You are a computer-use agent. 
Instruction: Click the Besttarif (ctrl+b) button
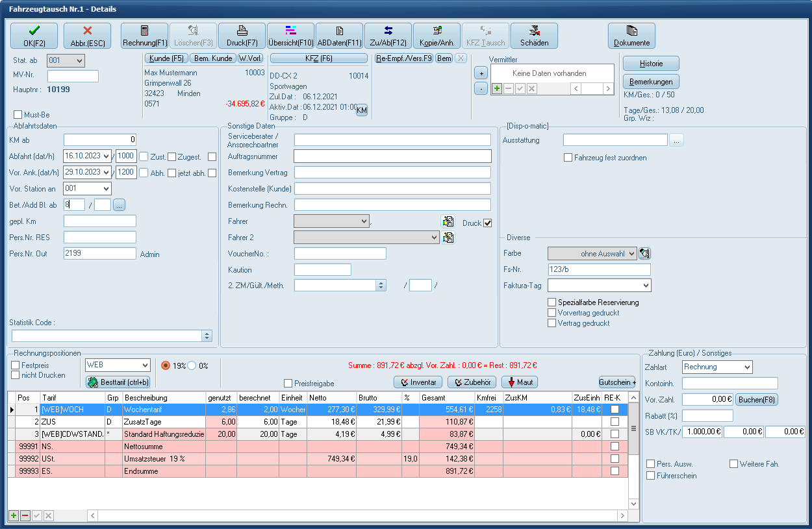[x=118, y=382]
